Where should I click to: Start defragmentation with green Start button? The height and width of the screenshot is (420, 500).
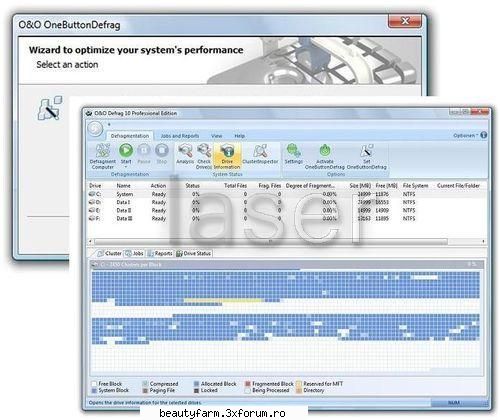pos(126,150)
